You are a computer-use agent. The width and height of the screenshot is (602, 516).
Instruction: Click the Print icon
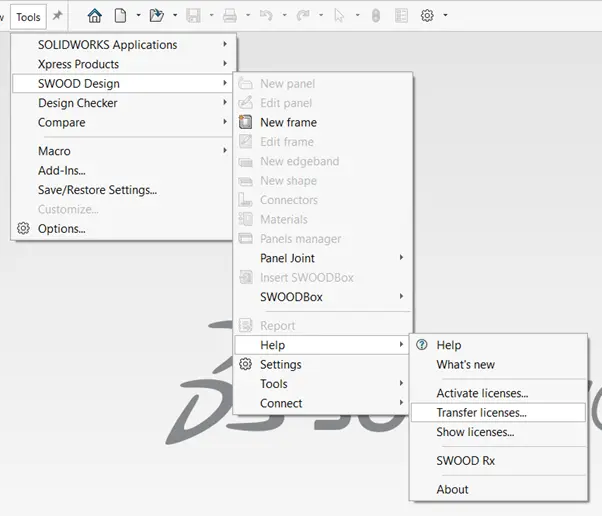(x=230, y=16)
